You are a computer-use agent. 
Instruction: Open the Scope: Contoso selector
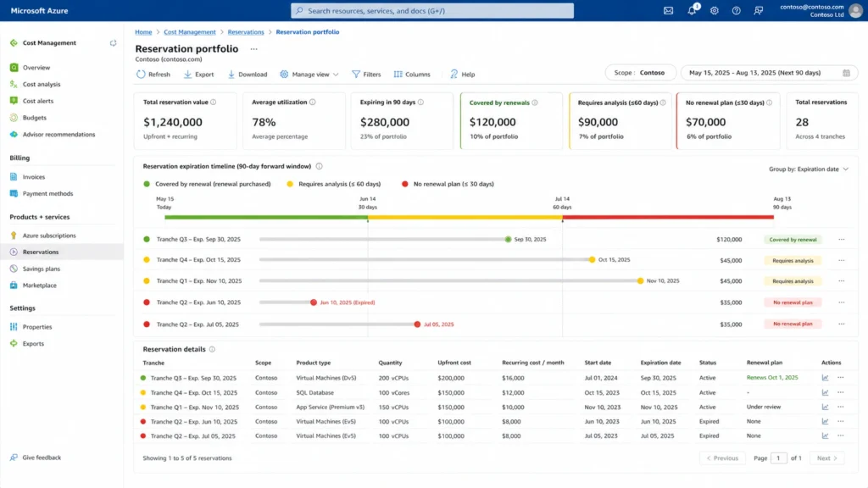click(x=641, y=73)
